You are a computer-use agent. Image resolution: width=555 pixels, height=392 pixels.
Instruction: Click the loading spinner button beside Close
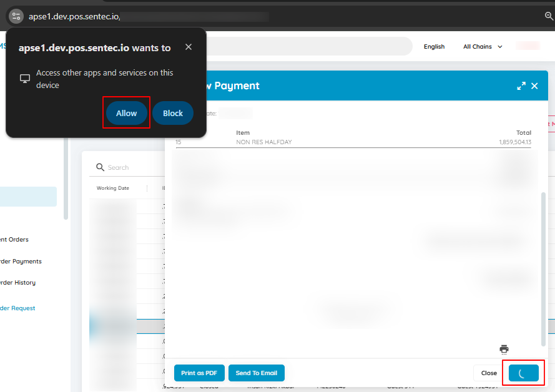click(x=524, y=373)
